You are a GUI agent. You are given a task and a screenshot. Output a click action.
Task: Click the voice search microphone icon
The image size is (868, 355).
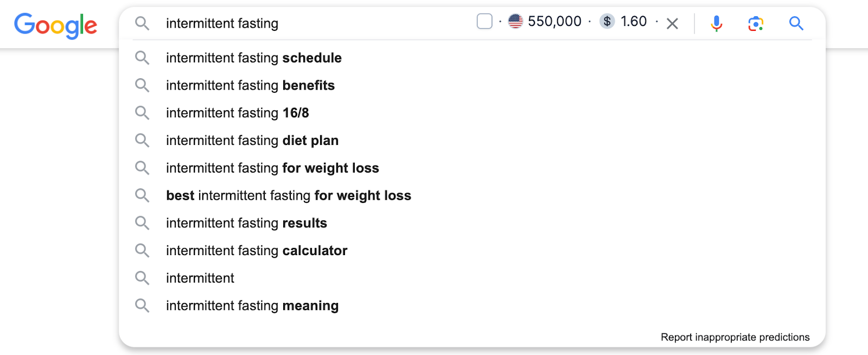(x=716, y=23)
